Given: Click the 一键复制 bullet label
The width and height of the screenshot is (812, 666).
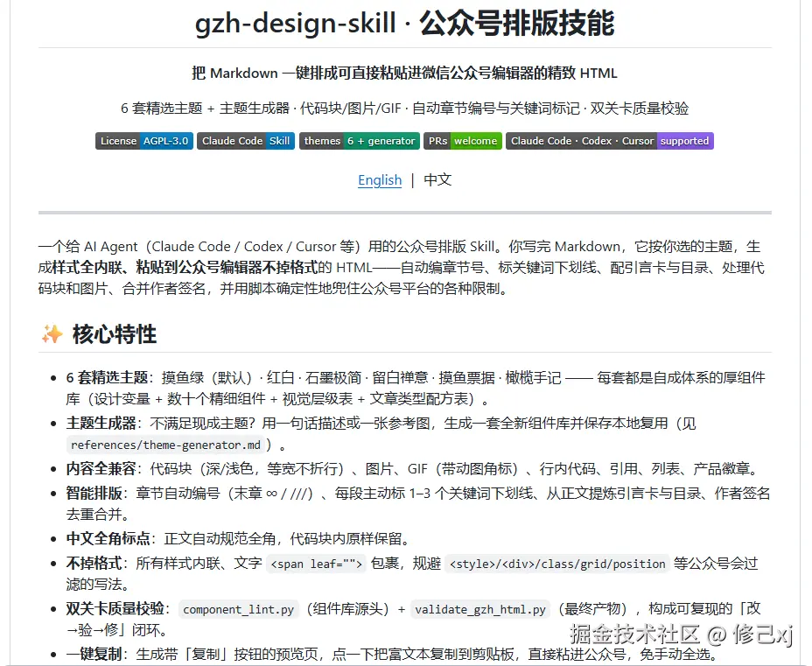Looking at the screenshot, I should coord(94,654).
